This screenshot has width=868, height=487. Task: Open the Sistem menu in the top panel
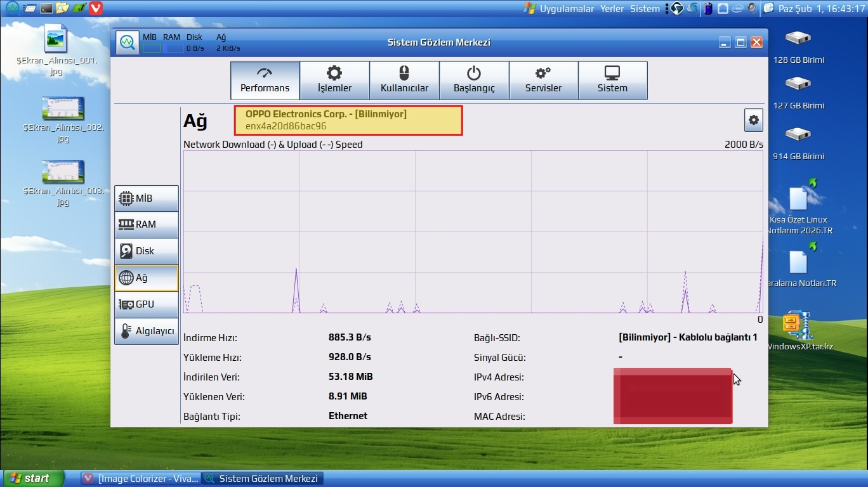645,8
